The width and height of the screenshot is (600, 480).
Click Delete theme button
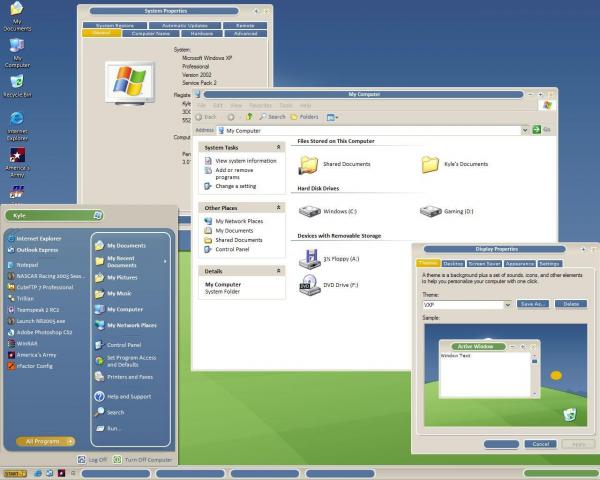(x=571, y=304)
